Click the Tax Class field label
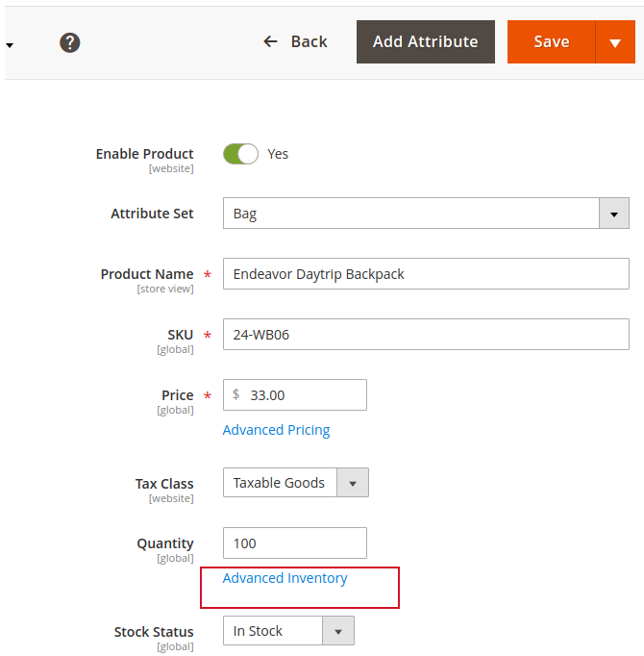Screen dimensions: 644x656 [163, 484]
